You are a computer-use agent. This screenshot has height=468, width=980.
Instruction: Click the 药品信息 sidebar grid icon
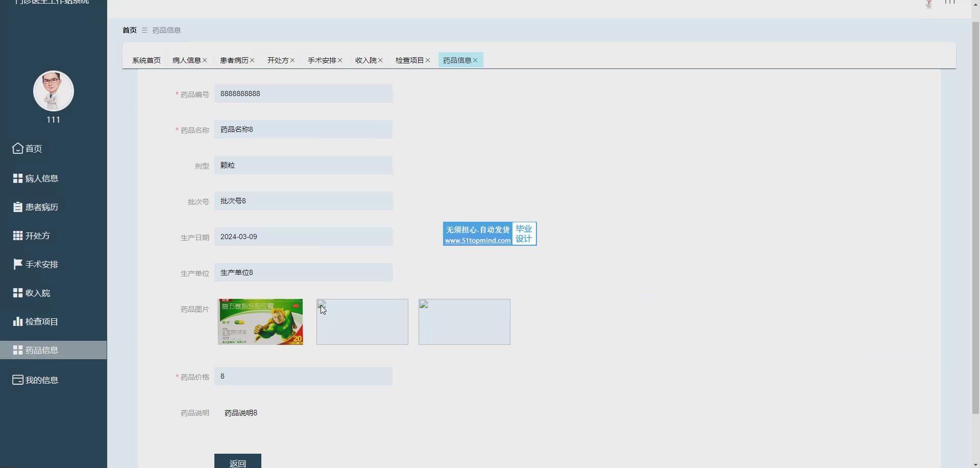(18, 350)
